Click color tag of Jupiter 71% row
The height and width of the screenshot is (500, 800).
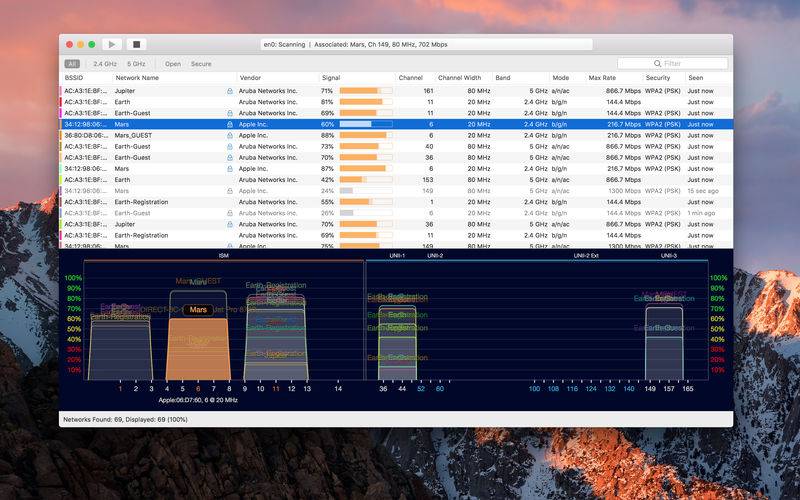pos(61,91)
